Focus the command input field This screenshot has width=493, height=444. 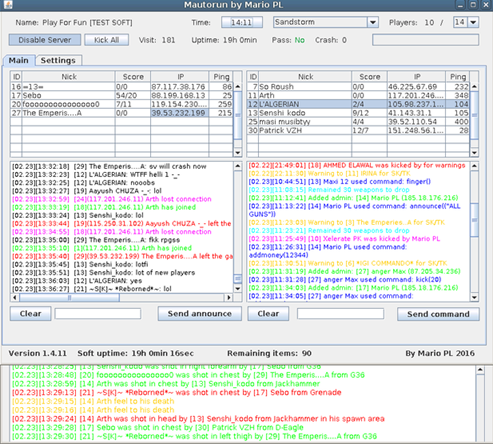click(340, 314)
